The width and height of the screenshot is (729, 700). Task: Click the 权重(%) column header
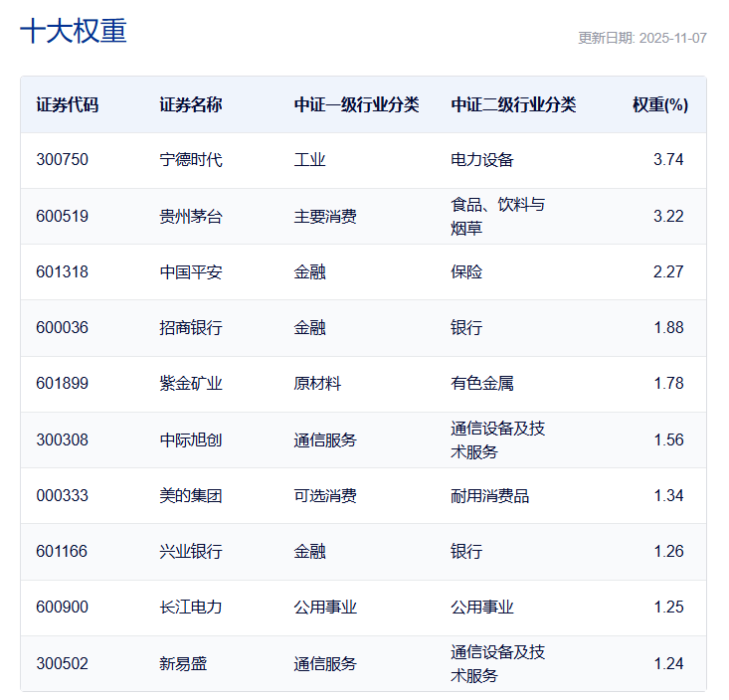click(x=660, y=104)
